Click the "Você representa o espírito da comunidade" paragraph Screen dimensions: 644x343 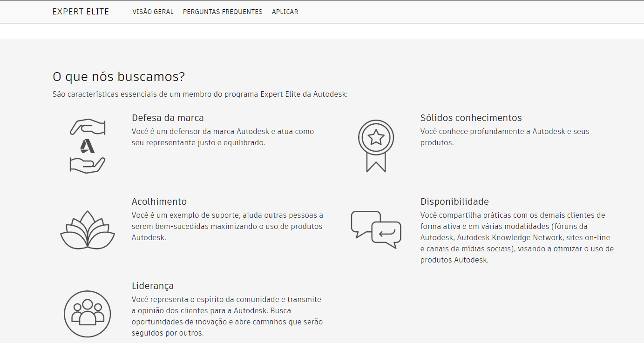[227, 316]
